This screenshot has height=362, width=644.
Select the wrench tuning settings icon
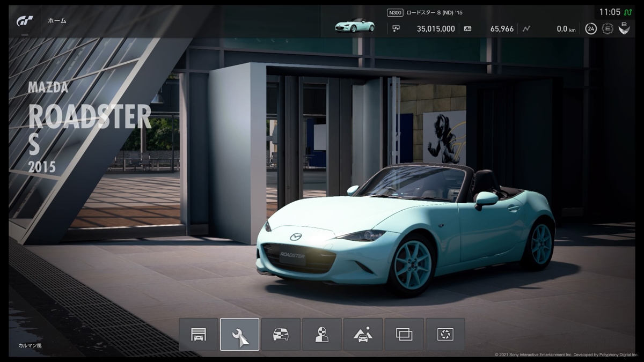239,334
